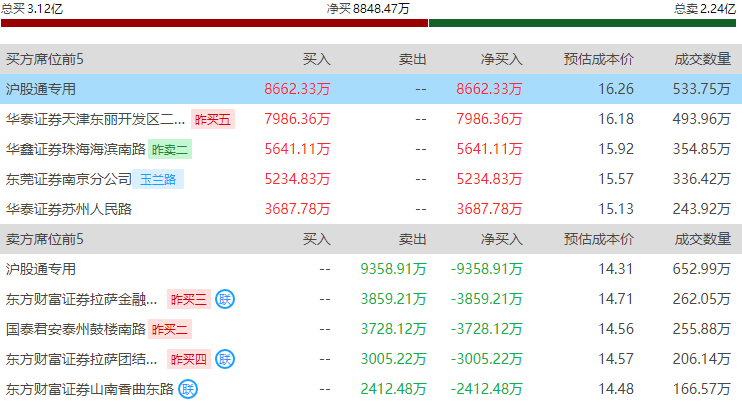Open 华泰证券天津东丽开发区 seat link
Image resolution: width=742 pixels, height=404 pixels.
coord(95,119)
